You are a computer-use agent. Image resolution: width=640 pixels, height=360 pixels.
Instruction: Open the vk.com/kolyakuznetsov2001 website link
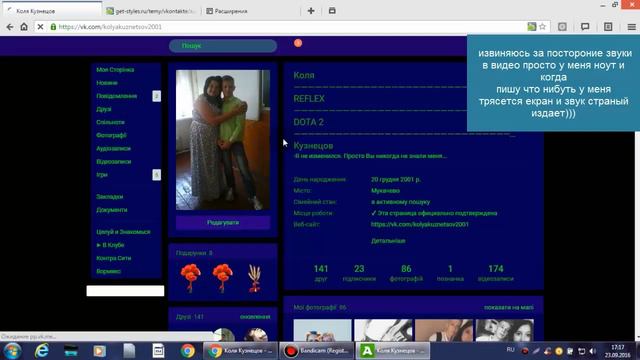pos(420,224)
